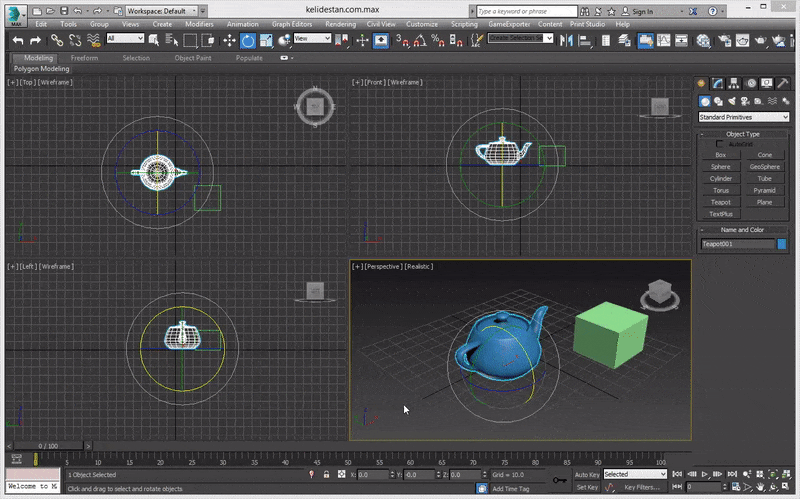The image size is (800, 499).
Task: Click the Teapot primitive button
Action: 720,203
